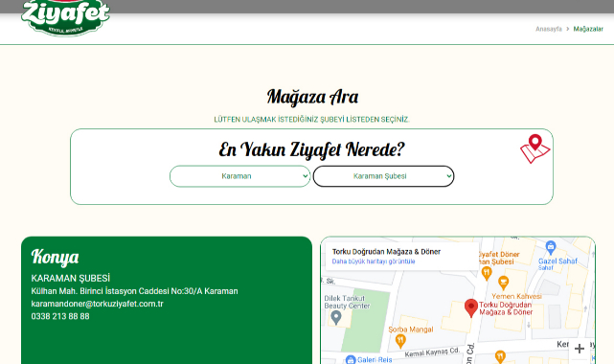Click the red map pin icon beside En Yakın Ziyafet Nerede
The width and height of the screenshot is (614, 364).
(x=534, y=148)
